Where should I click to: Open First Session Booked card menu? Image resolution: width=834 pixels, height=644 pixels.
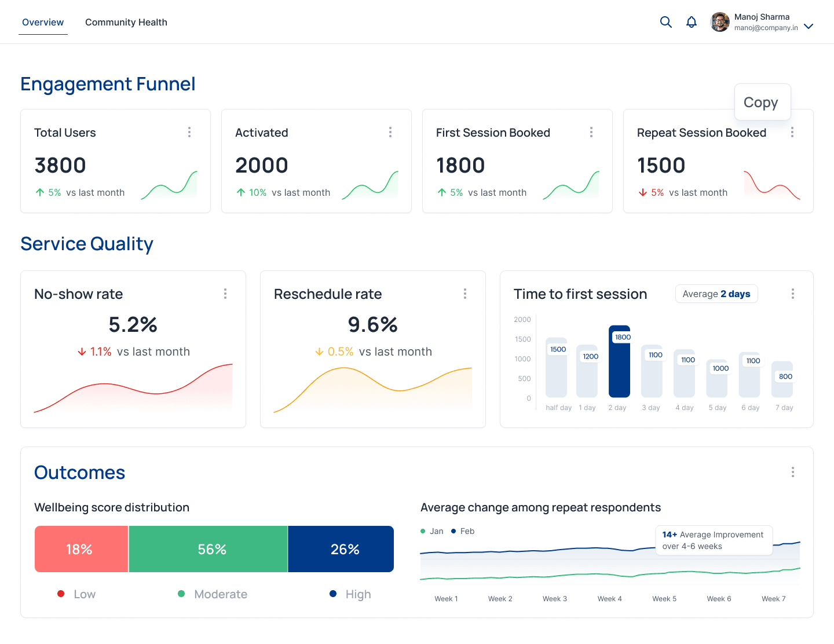(x=591, y=132)
